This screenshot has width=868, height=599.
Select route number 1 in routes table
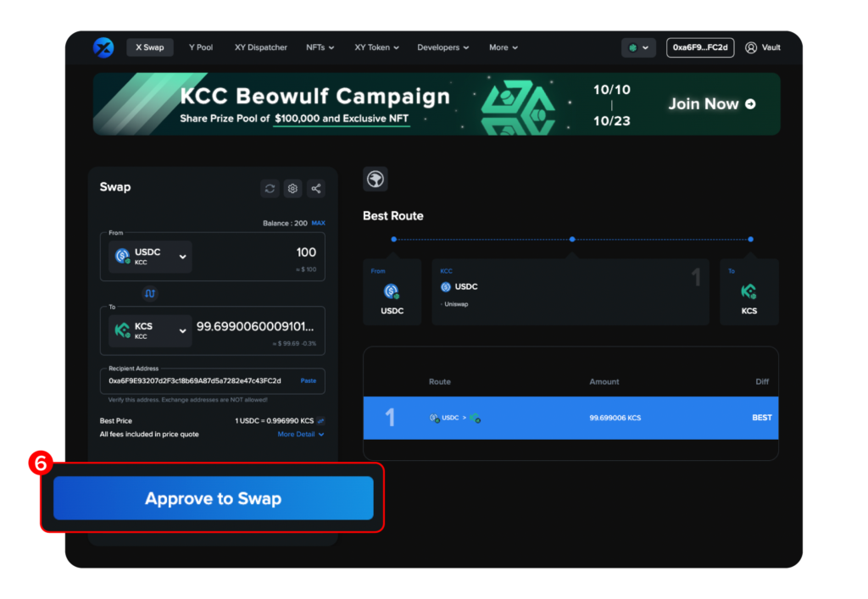(x=570, y=418)
